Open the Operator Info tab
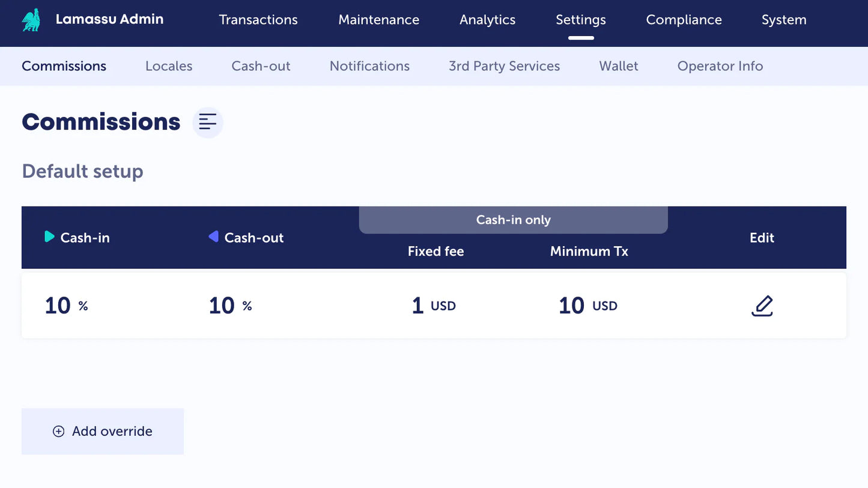868x488 pixels. (720, 66)
